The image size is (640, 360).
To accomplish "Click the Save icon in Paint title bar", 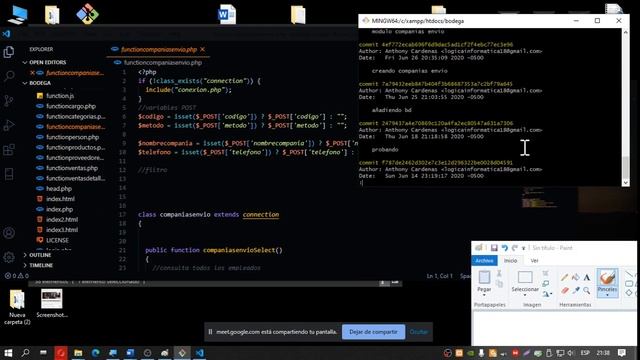I will (x=494, y=248).
